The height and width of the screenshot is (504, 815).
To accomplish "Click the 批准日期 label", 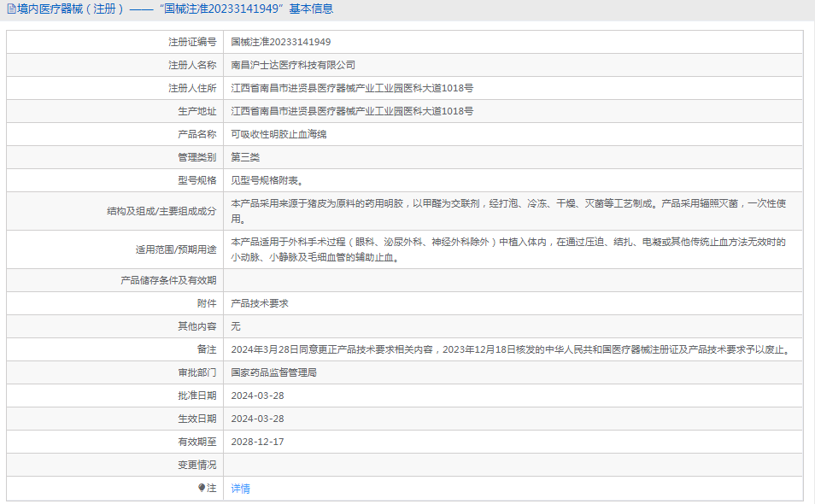I will pos(197,396).
